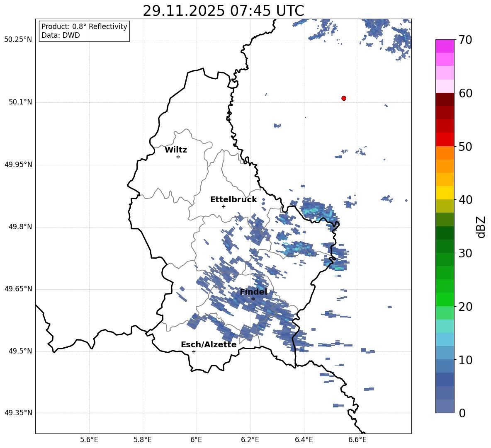Click the 5.6°E longitude label
Image resolution: width=491 pixels, height=448 pixels.
(89, 440)
